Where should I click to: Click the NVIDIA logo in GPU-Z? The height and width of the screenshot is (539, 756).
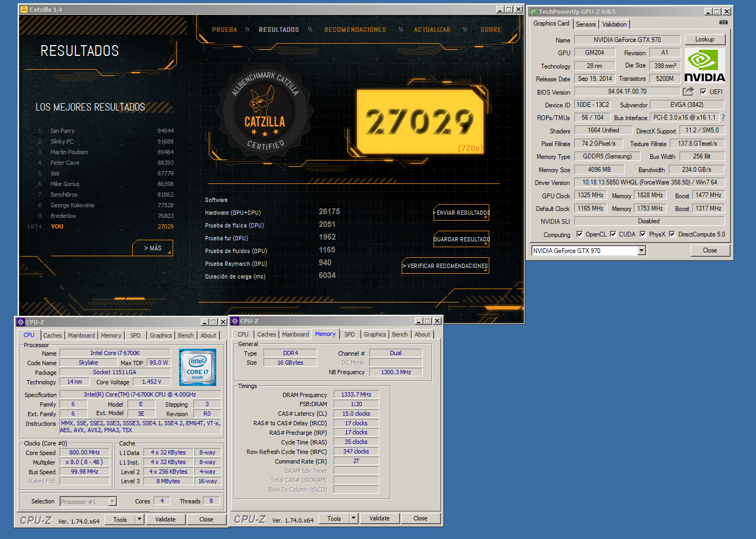704,65
